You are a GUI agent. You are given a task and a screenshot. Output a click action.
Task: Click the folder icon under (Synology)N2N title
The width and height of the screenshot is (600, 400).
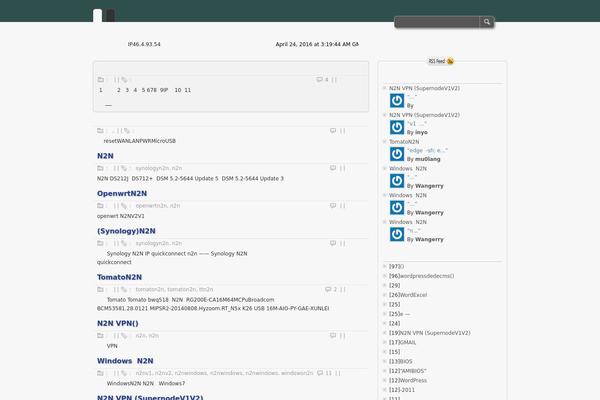[100, 243]
